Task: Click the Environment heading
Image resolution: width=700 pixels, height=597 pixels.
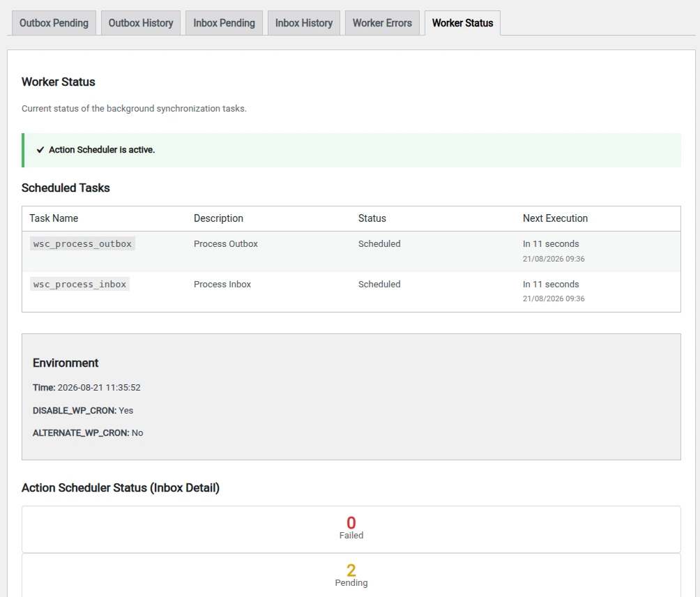Action: tap(66, 363)
